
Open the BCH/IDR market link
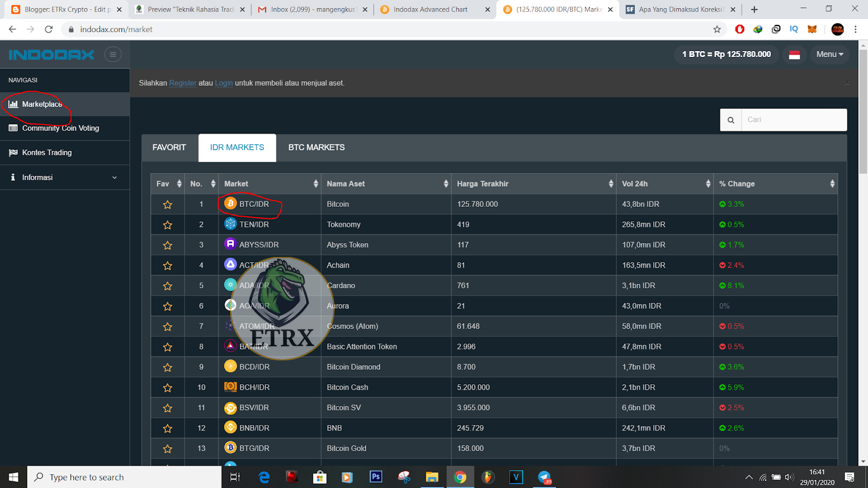click(x=254, y=388)
